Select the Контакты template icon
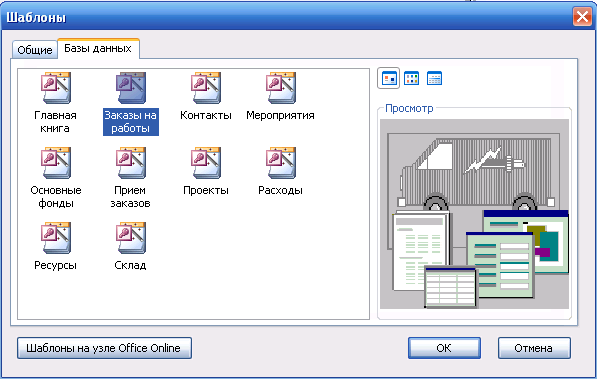Screen dimensions: 597x379 [x=206, y=88]
